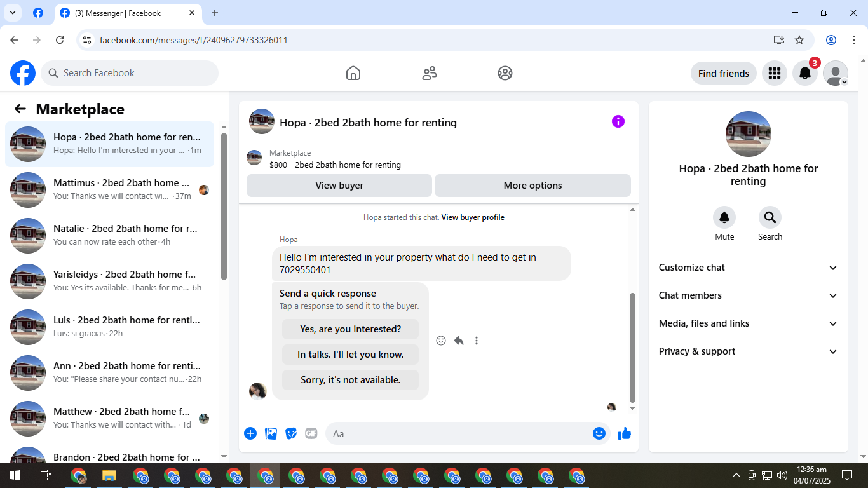Expand Customize chat section
Viewport: 868px width, 488px height.
(x=749, y=268)
